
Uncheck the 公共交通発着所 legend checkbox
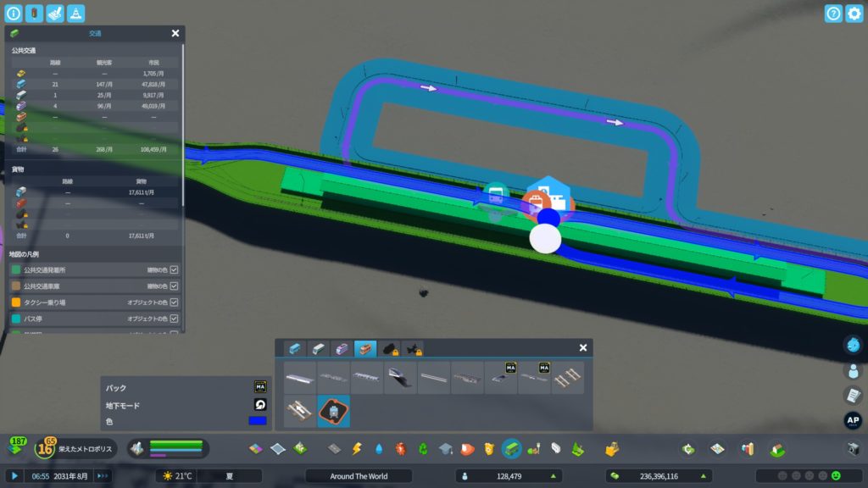coord(174,269)
